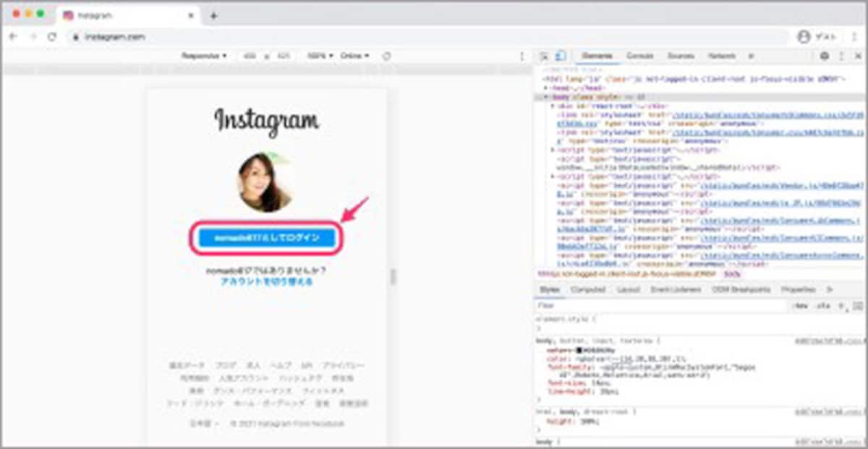
Task: Click the viewport width field
Action: click(250, 56)
